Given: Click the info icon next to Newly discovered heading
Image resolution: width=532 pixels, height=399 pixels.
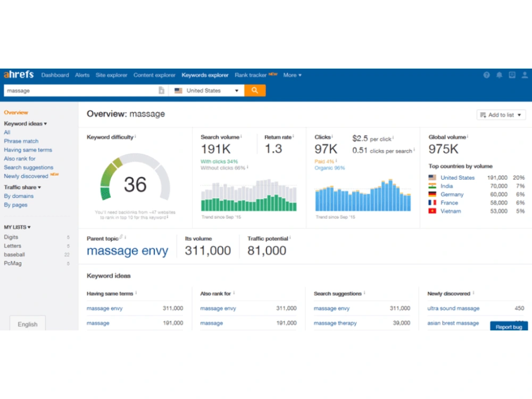Looking at the screenshot, I should click(x=473, y=293).
